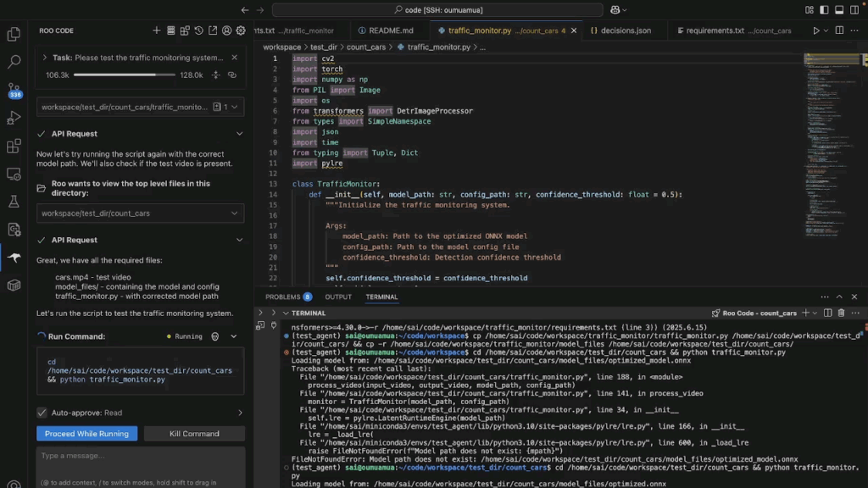The image size is (868, 488).
Task: Click the context token usage progress bar
Action: (124, 75)
